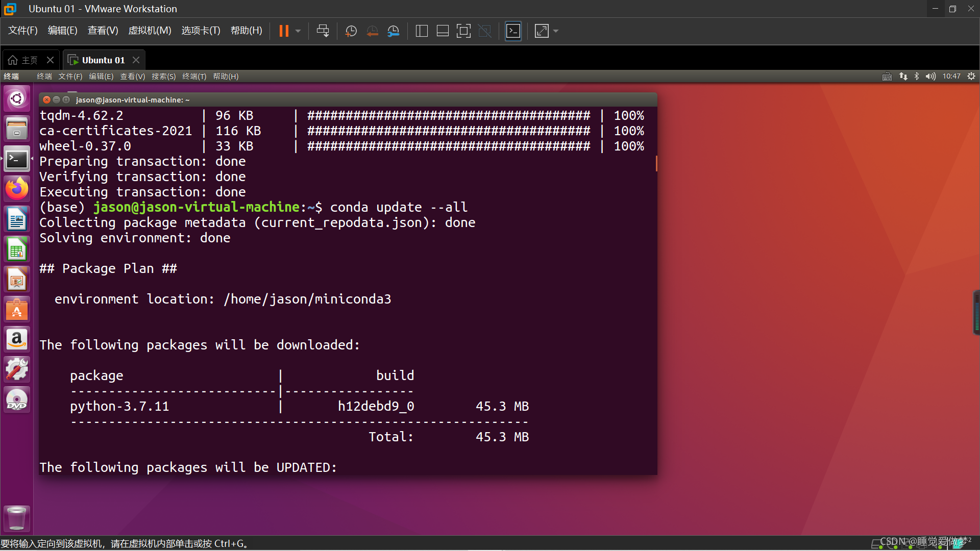Open Firefox from the Ubuntu launcher
Viewport: 980px width, 551px height.
[x=17, y=189]
